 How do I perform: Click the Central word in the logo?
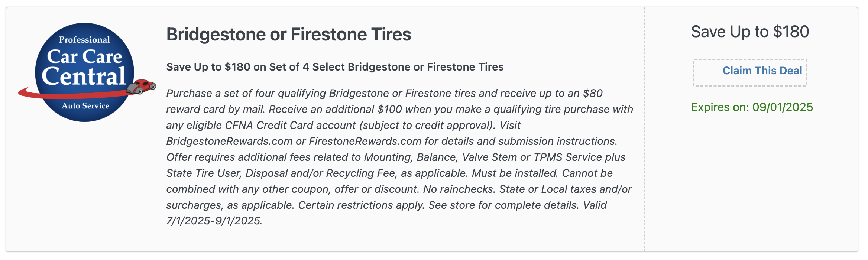(x=84, y=76)
